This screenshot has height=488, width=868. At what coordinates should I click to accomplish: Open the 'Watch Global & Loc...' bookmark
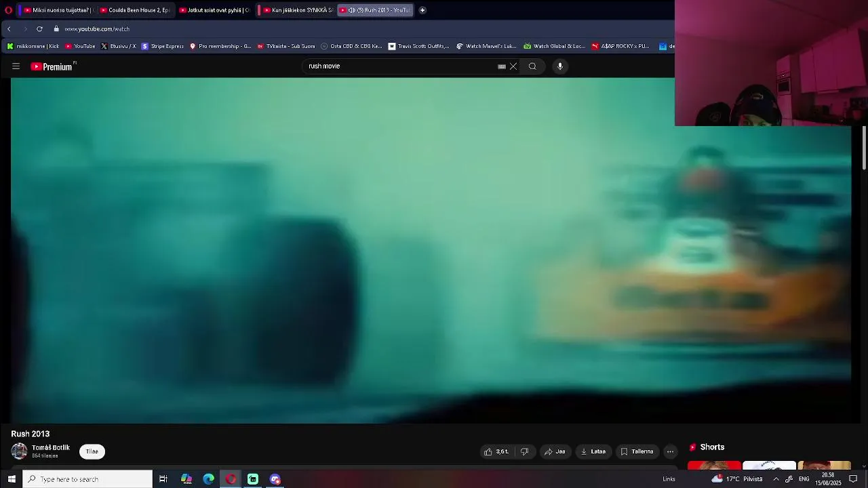click(x=554, y=46)
